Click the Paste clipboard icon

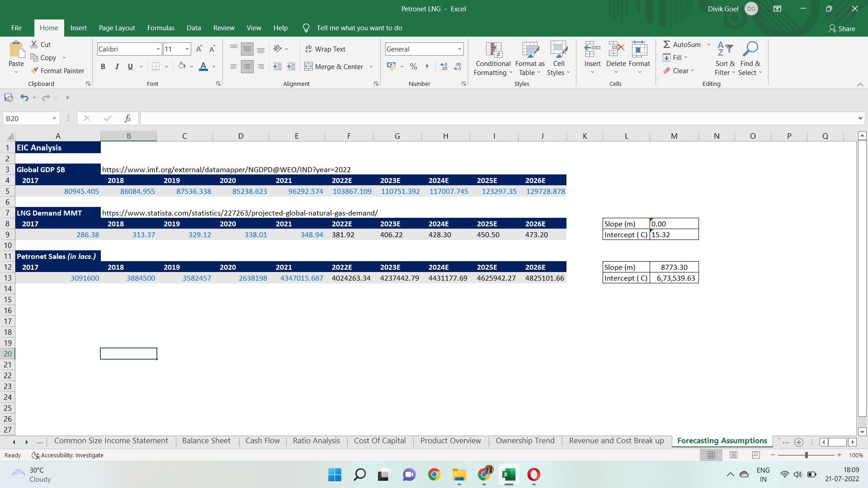pyautogui.click(x=16, y=50)
